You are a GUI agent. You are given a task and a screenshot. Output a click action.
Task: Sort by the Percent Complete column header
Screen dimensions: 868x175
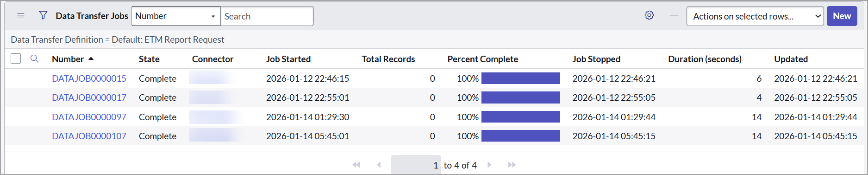coord(482,59)
